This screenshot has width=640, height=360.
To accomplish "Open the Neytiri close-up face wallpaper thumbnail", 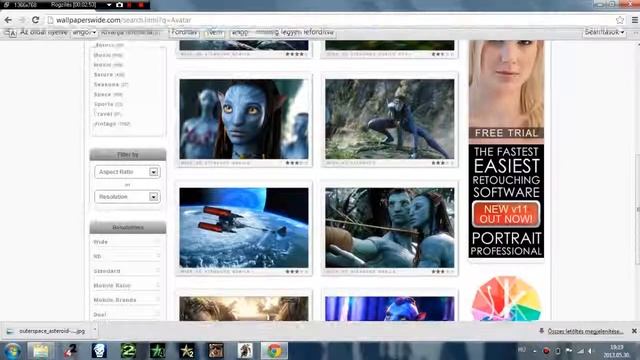I will pos(244,119).
